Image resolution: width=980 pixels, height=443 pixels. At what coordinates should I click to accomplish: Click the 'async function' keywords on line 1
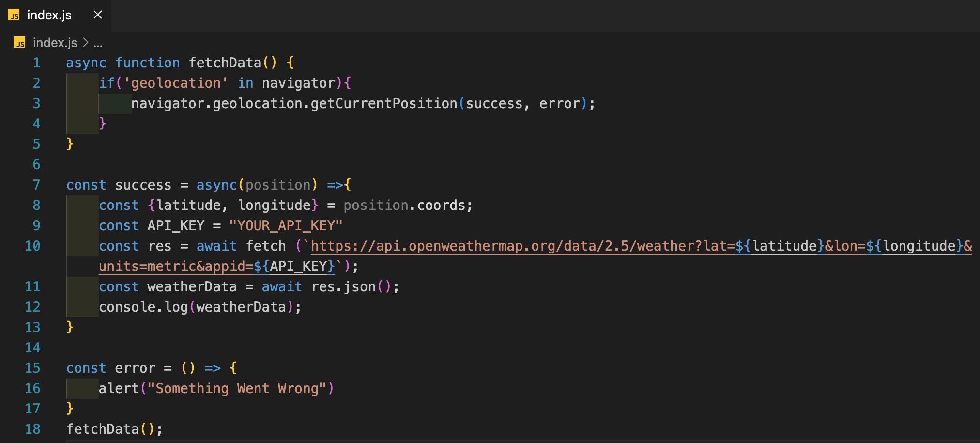(x=123, y=63)
